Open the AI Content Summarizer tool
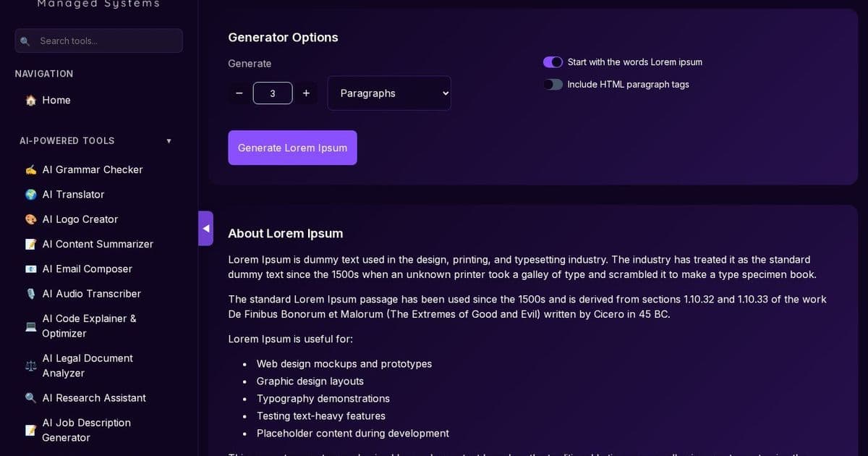 tap(98, 244)
